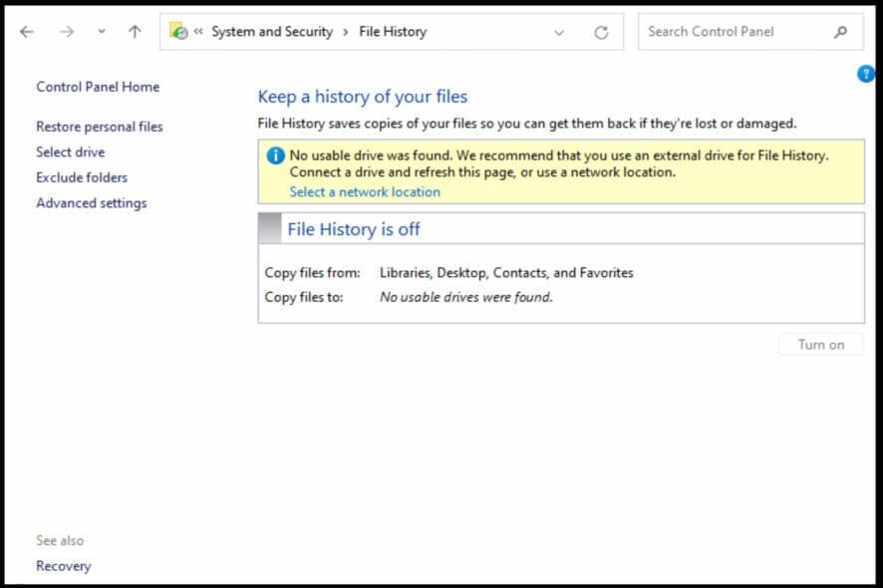Open the Select a network location link
Viewport: 883px width, 588px height.
pos(363,191)
